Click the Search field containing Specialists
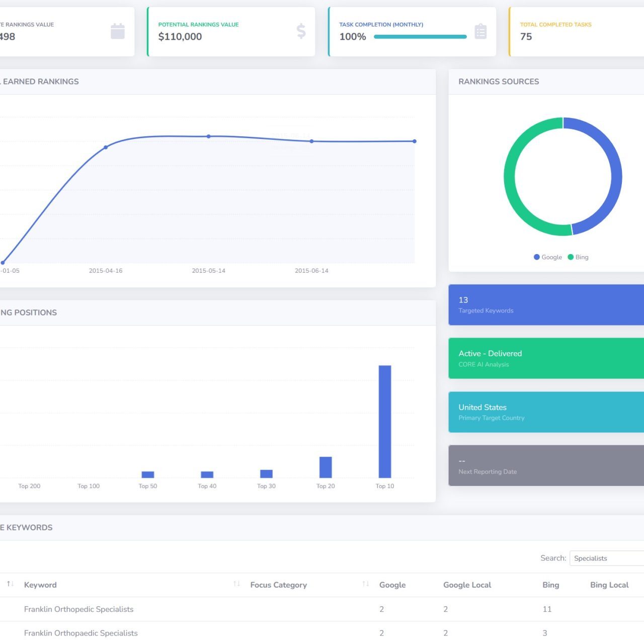 pos(606,558)
